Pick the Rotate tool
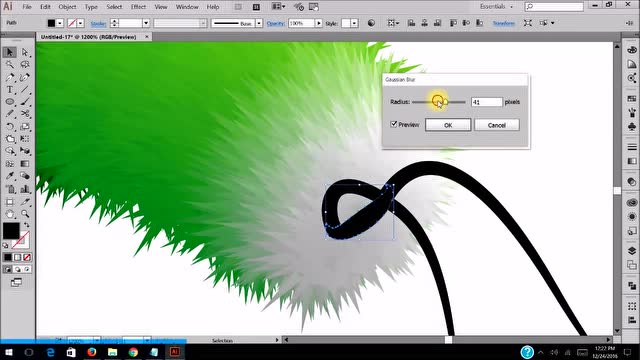 10,127
